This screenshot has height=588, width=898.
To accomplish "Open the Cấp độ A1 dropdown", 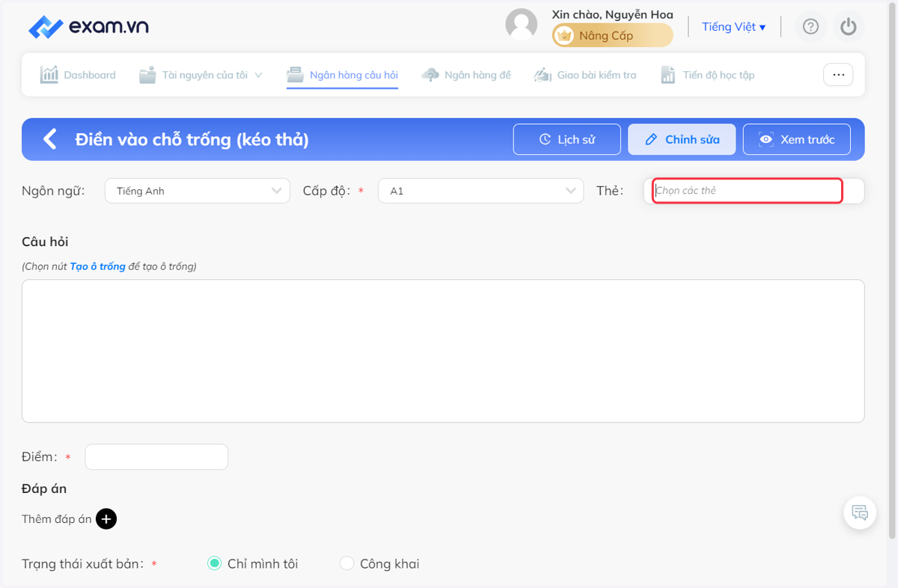I will pyautogui.click(x=480, y=191).
